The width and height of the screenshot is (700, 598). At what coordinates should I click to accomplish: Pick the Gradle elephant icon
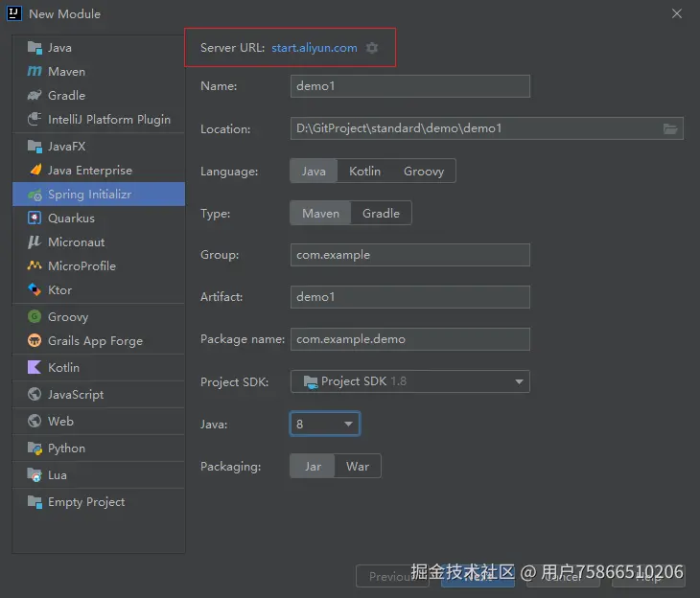(x=35, y=95)
